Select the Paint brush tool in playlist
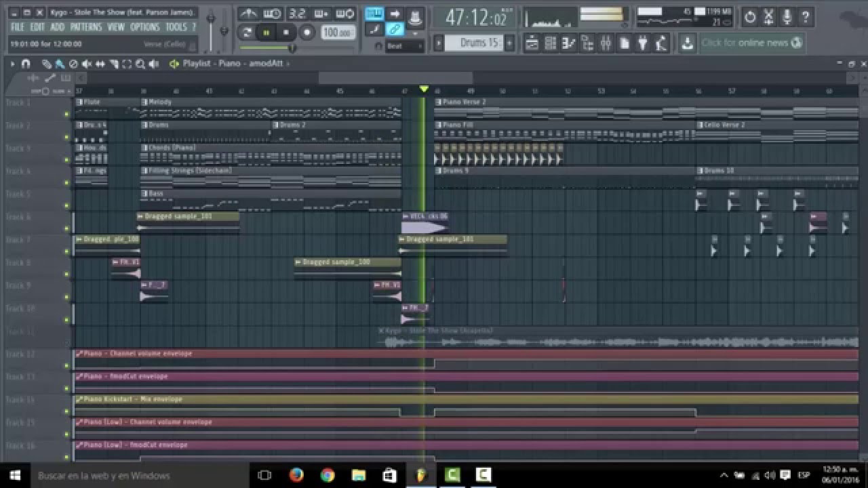The image size is (868, 488). [x=60, y=64]
